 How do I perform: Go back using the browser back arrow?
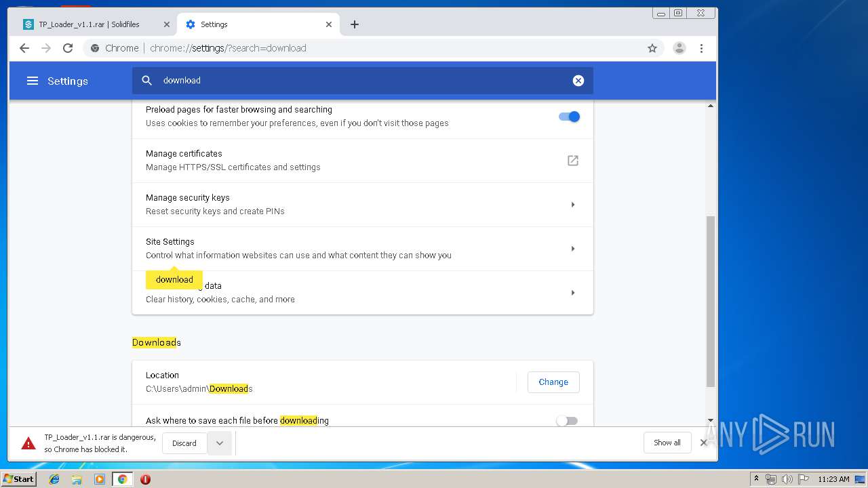coord(24,48)
